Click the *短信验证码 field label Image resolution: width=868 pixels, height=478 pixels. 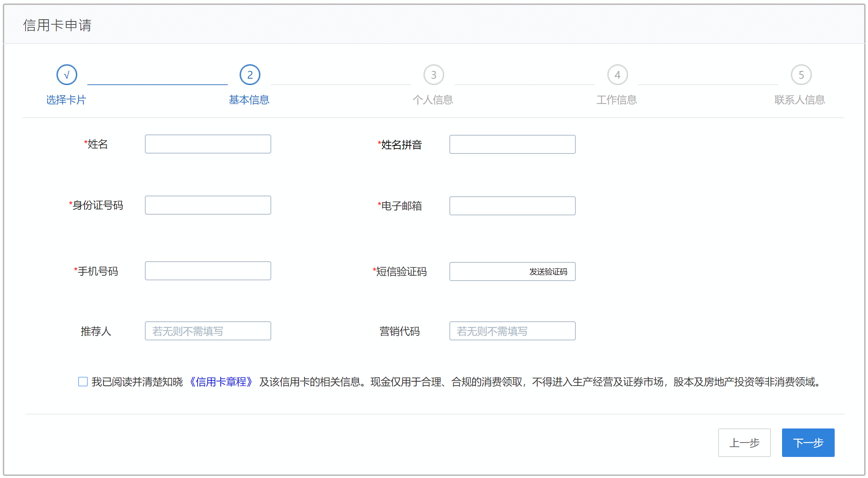(x=400, y=271)
